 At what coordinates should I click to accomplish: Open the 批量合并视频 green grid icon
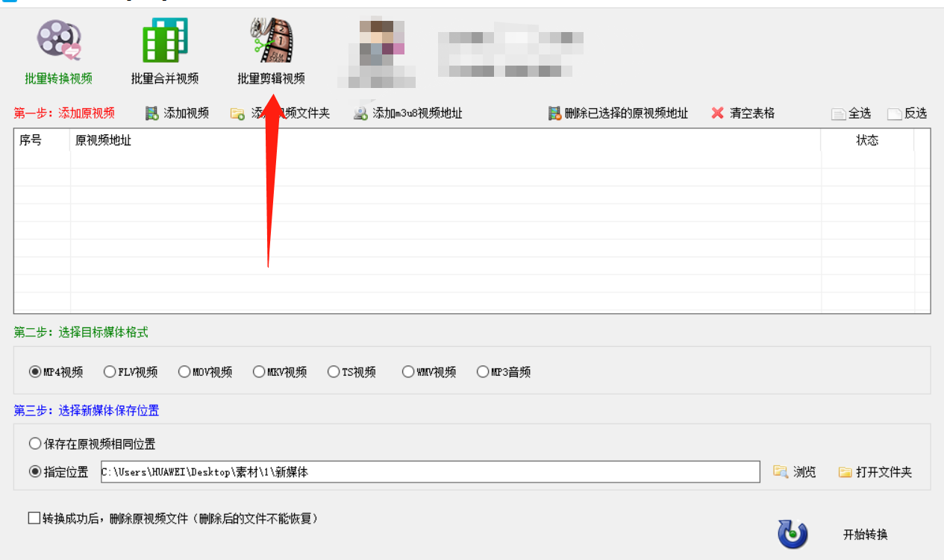click(165, 41)
